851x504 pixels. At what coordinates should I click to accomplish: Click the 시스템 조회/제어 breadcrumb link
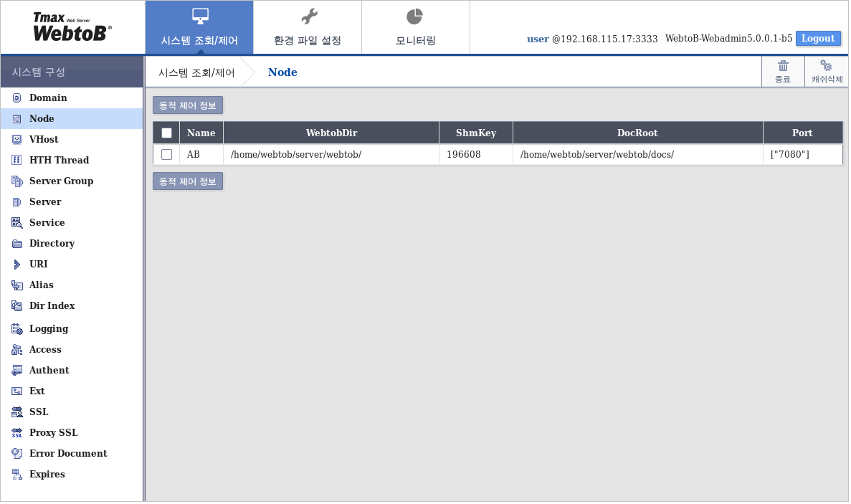pyautogui.click(x=196, y=72)
